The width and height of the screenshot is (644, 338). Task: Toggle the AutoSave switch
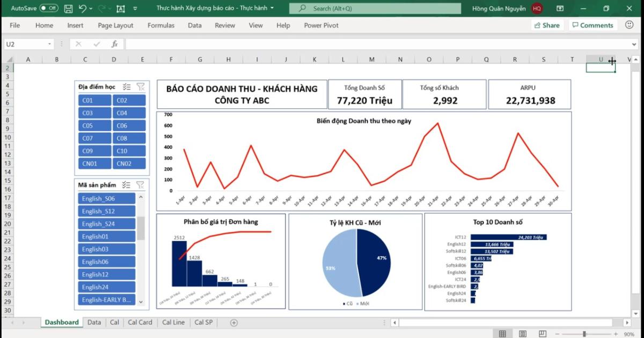[49, 9]
